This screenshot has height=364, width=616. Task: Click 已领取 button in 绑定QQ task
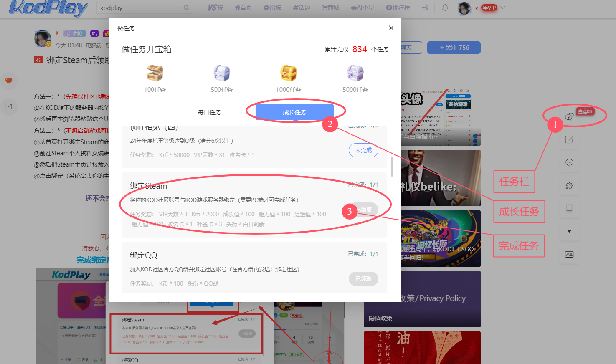[363, 279]
